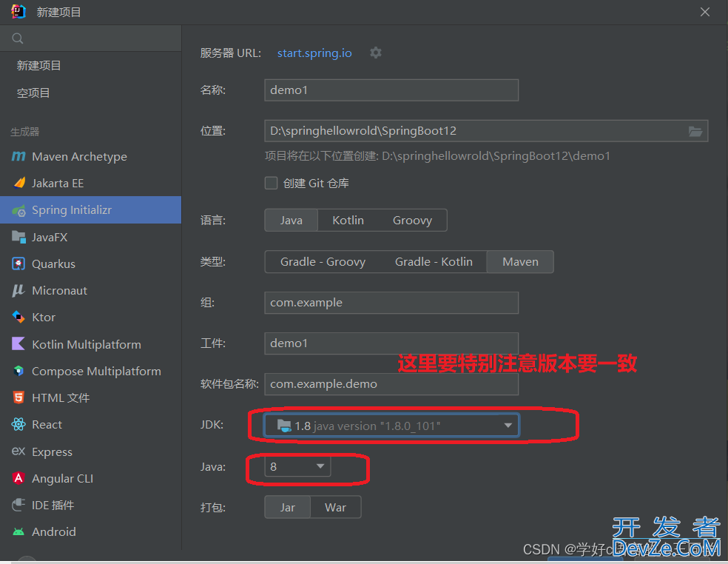The height and width of the screenshot is (564, 728).
Task: Click the Express ex icon
Action: click(18, 451)
